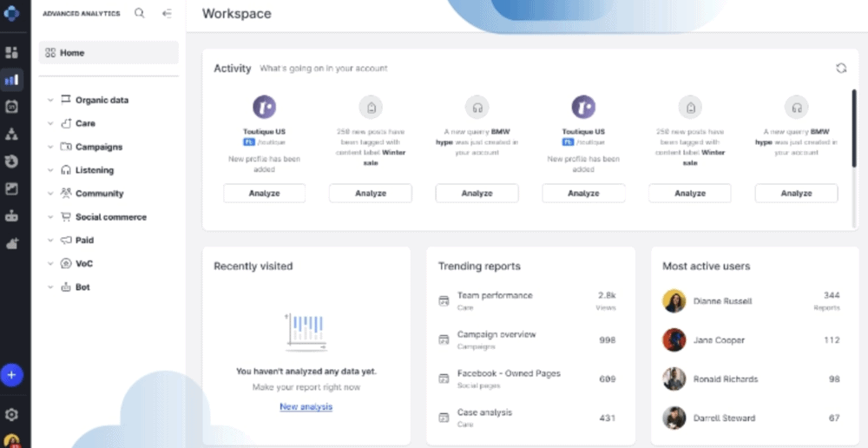Open Organic data menu item
Viewport: 868px width, 448px height.
pos(102,100)
